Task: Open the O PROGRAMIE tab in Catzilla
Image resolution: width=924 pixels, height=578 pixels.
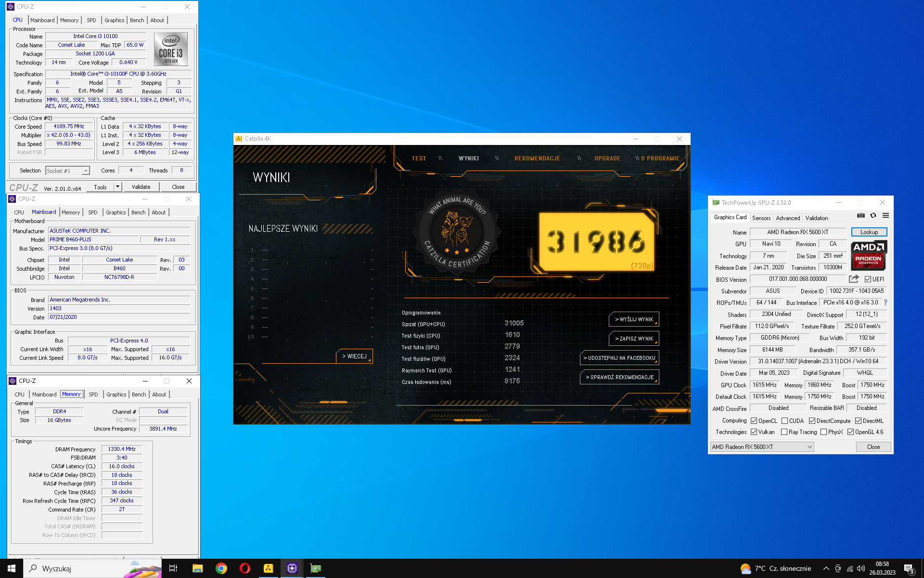Action: click(660, 158)
